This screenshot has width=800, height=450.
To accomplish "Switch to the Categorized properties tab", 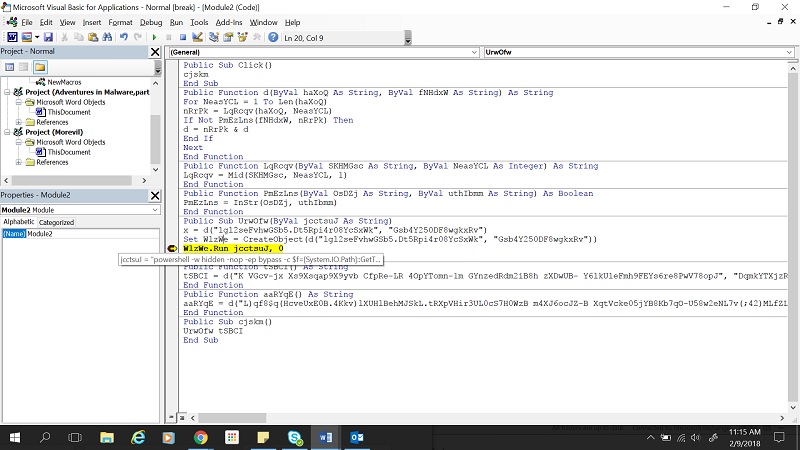I will (56, 222).
